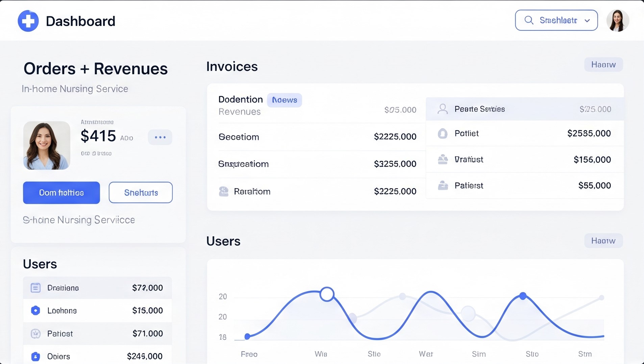The width and height of the screenshot is (644, 364).
Task: Click the document icon beside Drariano
Action: 35,288
